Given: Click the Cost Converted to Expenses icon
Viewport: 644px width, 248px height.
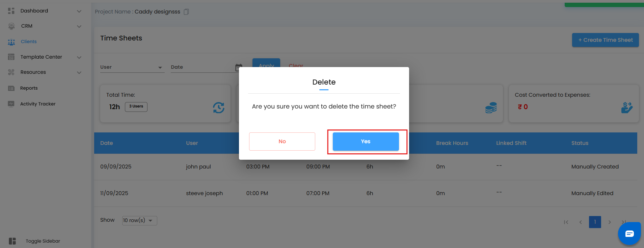Looking at the screenshot, I should tap(627, 107).
